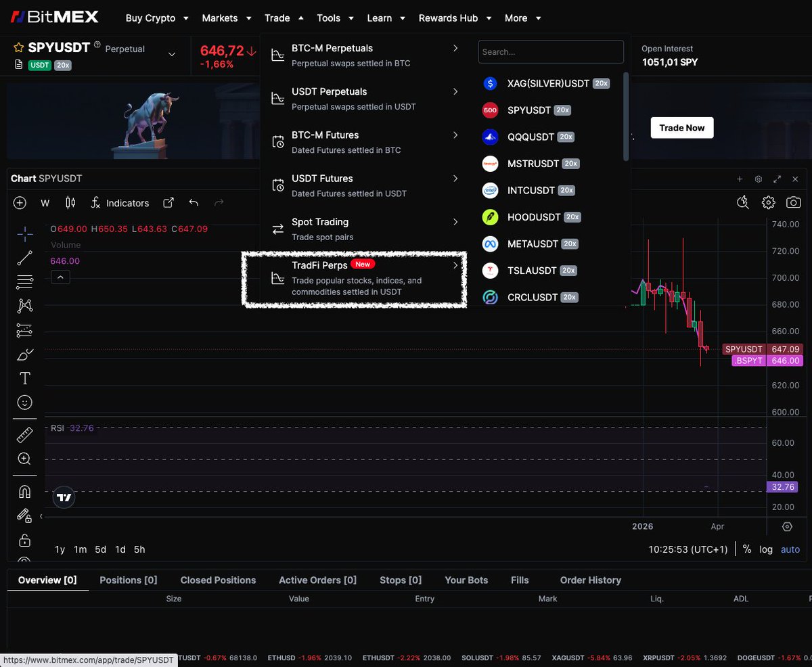Open the SPYUSDT info circle icon

tap(97, 45)
